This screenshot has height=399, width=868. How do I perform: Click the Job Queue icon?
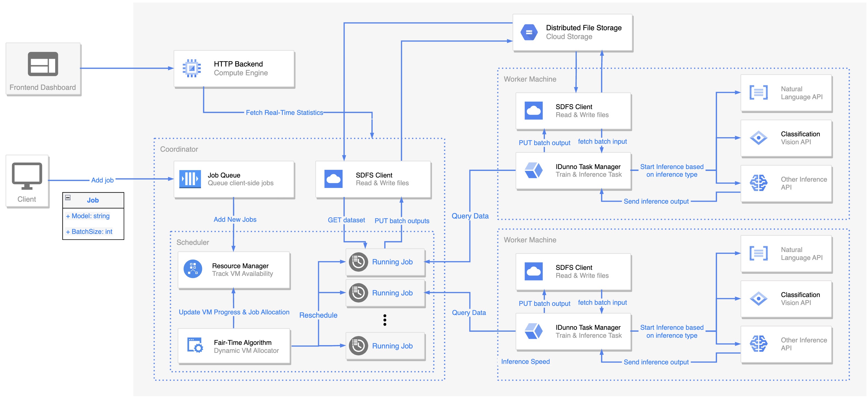pyautogui.click(x=190, y=179)
